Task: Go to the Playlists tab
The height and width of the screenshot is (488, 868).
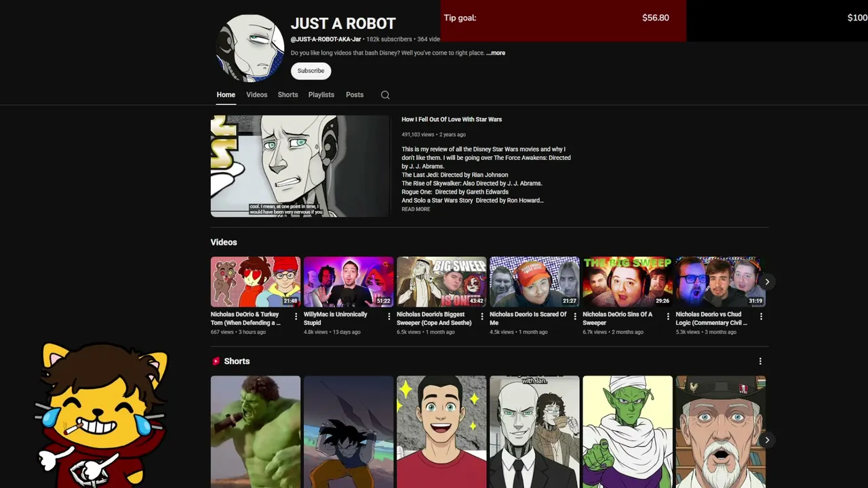Action: 321,95
